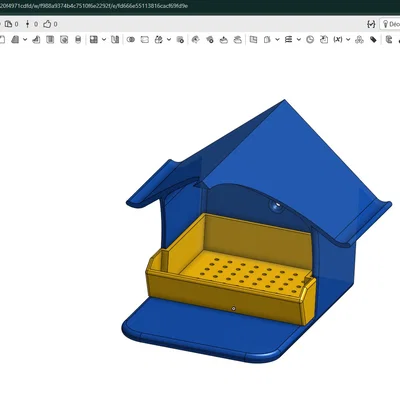
Task: Select the Variable (x) tool
Action: click(x=338, y=40)
